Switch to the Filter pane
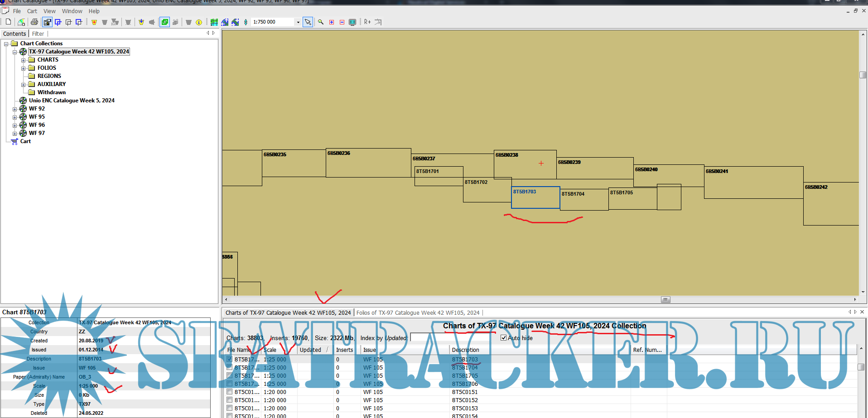The width and height of the screenshot is (868, 418). pos(38,34)
